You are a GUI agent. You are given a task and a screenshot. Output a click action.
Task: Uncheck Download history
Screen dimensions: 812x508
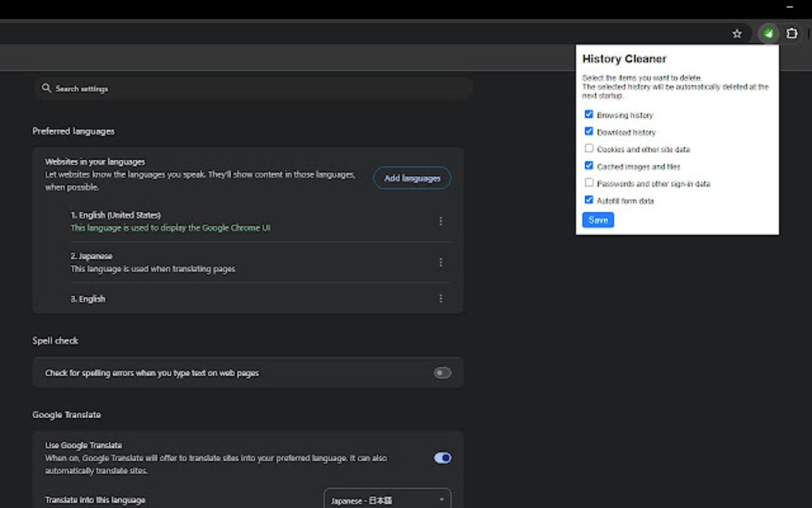point(589,131)
